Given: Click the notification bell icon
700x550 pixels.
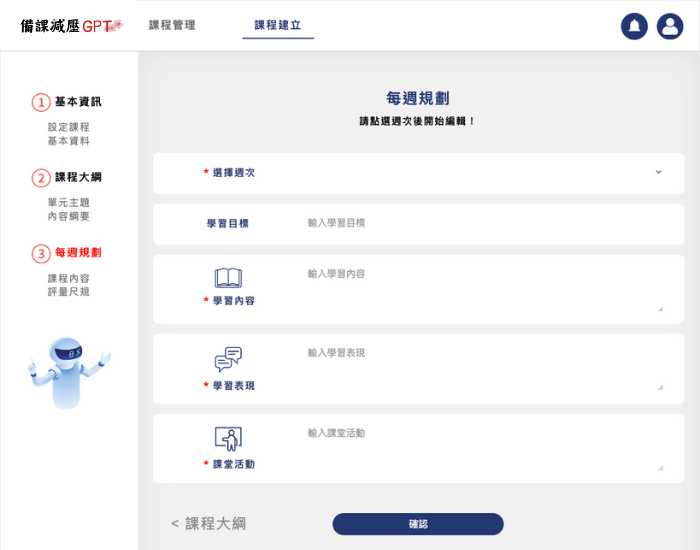Looking at the screenshot, I should 634,26.
